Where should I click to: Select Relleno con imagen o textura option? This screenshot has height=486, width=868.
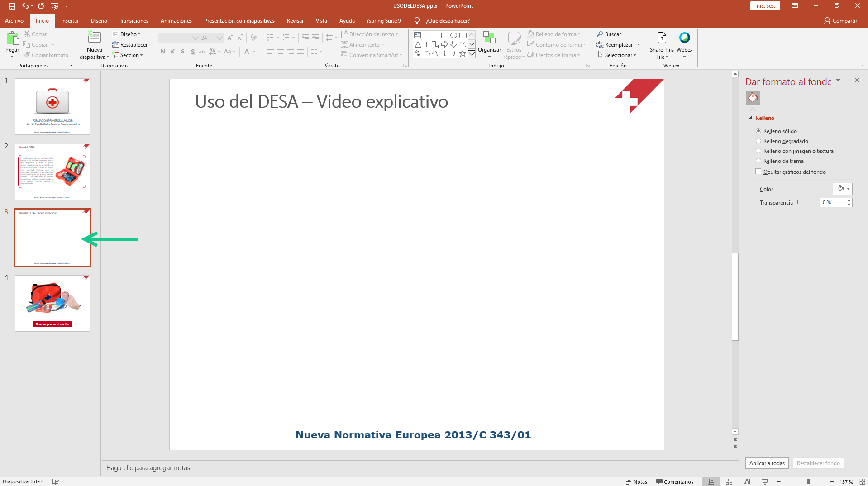point(758,151)
